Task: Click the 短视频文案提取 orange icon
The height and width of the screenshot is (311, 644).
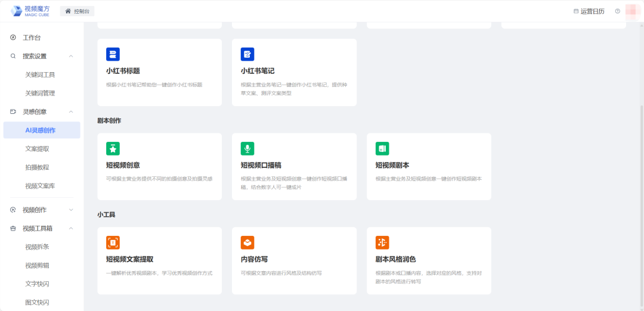Action: point(113,242)
